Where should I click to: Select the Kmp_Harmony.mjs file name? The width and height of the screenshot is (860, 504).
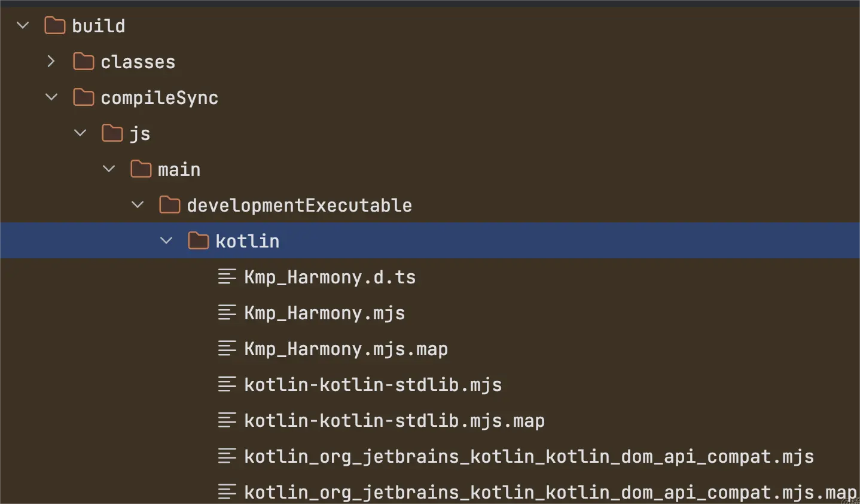pyautogui.click(x=325, y=313)
